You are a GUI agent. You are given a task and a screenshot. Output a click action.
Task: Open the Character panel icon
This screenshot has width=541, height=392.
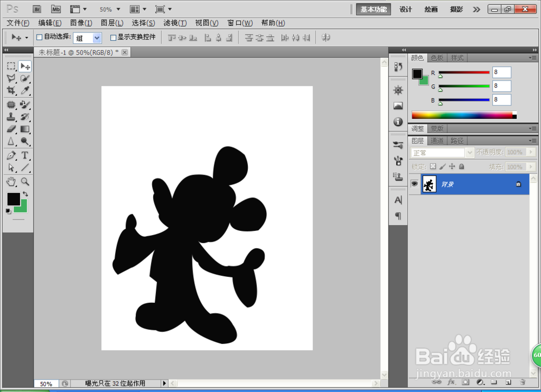pyautogui.click(x=398, y=200)
